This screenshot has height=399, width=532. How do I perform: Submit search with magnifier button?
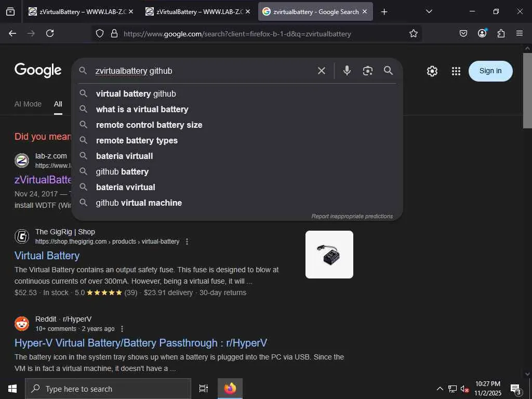pyautogui.click(x=389, y=71)
